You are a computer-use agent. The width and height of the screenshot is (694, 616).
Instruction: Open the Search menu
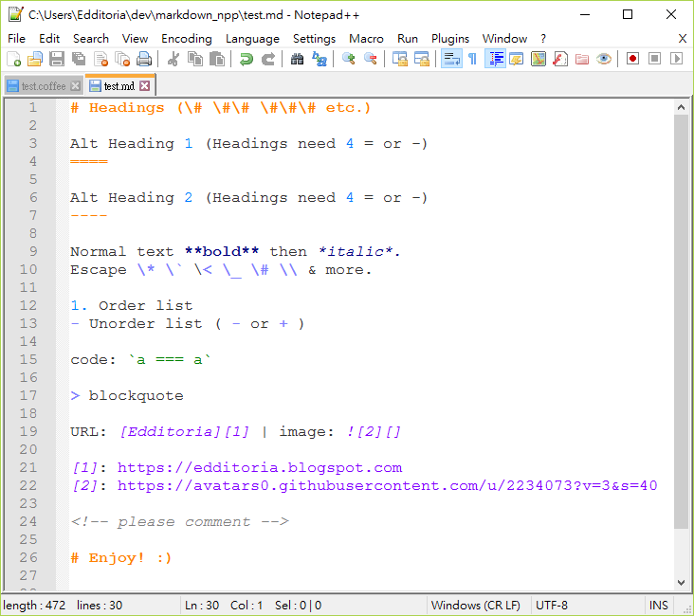tap(91, 39)
